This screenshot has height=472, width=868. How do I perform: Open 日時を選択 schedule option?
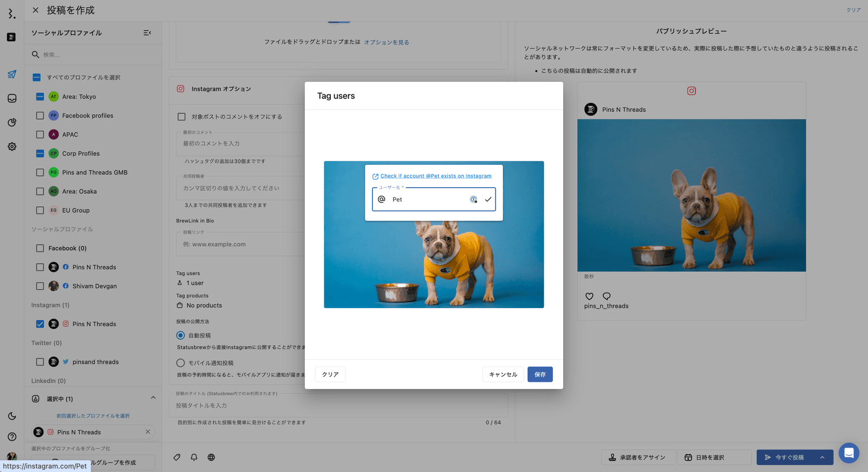tap(713, 457)
